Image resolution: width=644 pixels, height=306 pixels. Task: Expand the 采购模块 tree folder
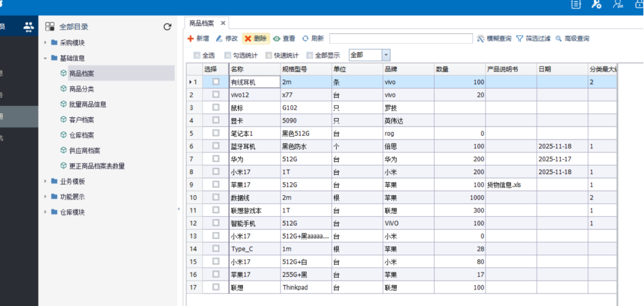point(46,43)
